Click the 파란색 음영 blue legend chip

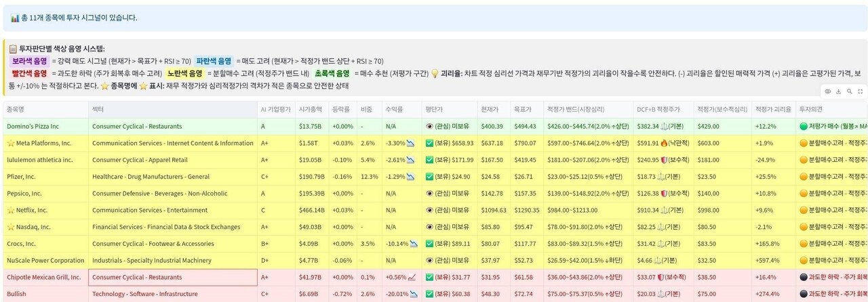coord(213,61)
